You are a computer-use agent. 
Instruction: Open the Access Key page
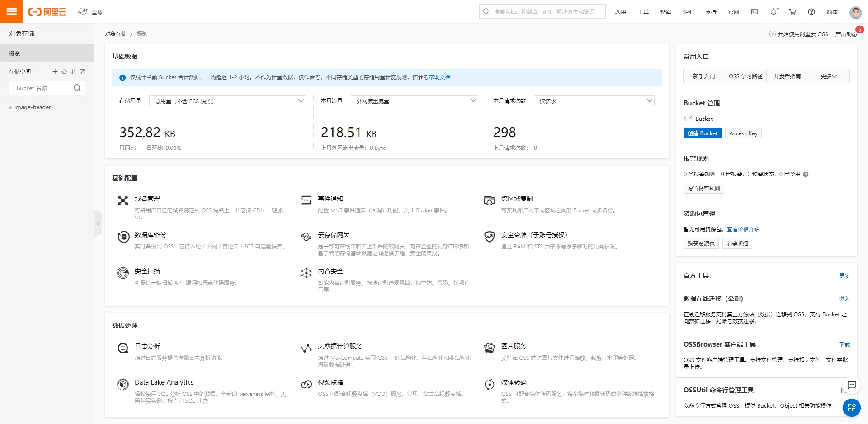click(743, 133)
